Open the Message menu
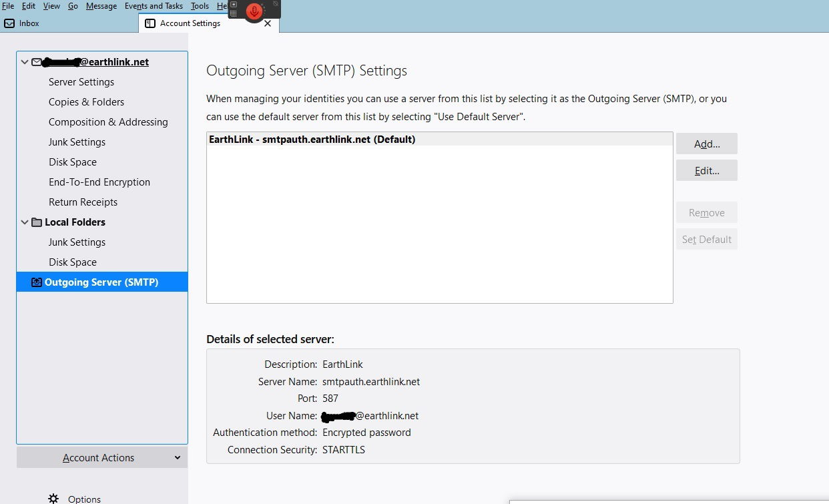 [101, 6]
